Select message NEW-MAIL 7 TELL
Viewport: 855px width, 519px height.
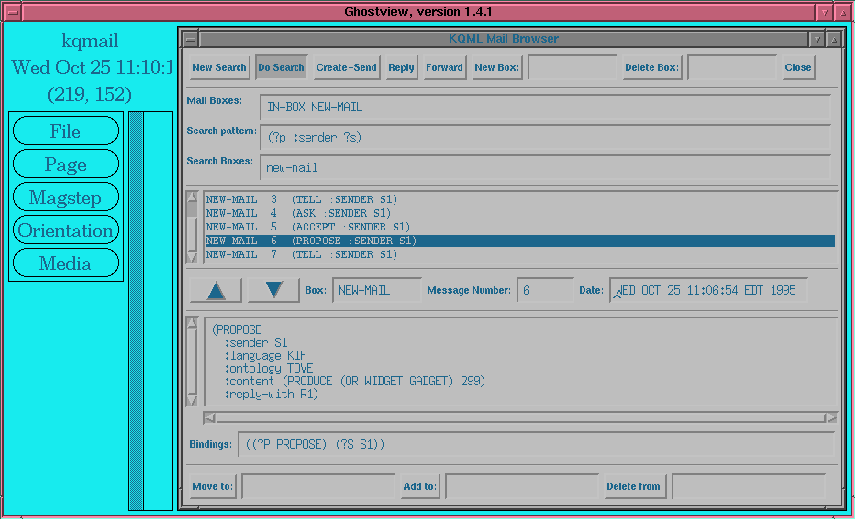[520, 255]
